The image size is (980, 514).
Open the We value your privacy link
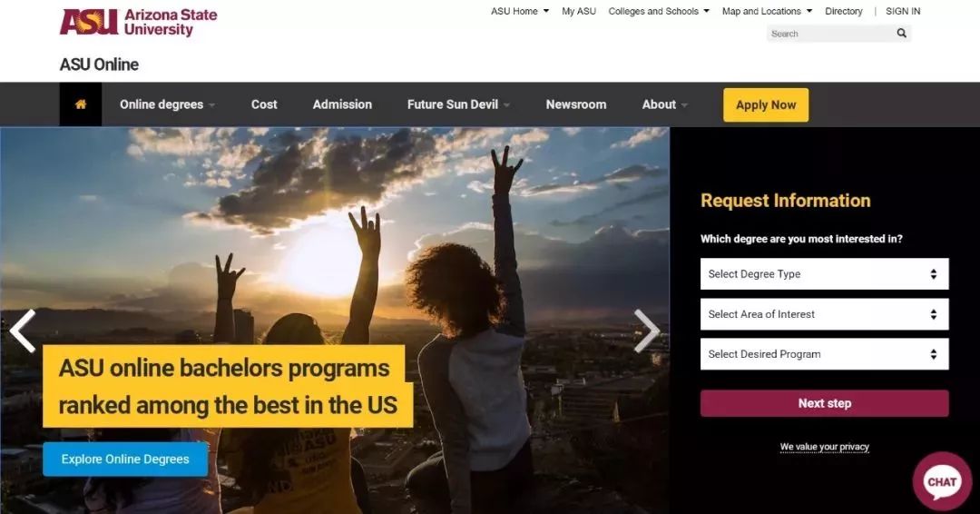pos(824,447)
